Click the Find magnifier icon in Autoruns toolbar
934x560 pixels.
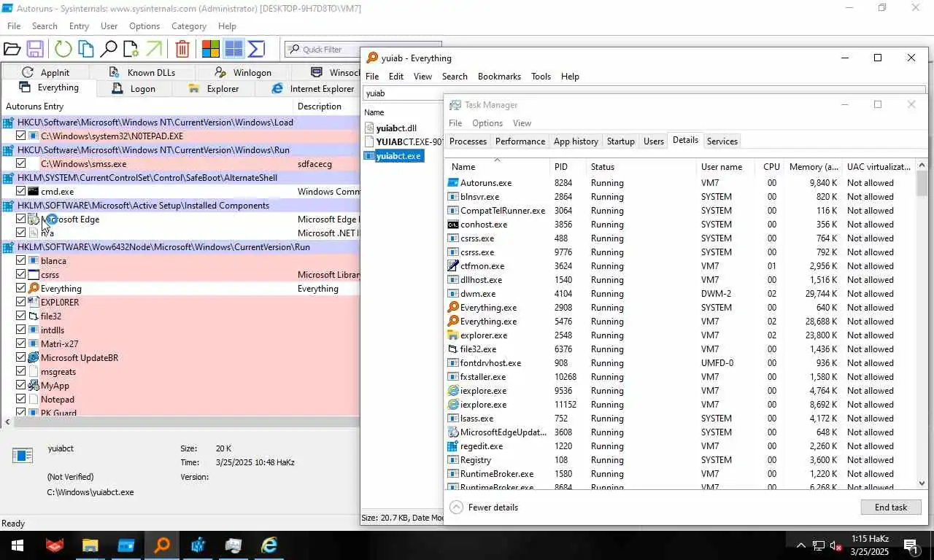108,50
